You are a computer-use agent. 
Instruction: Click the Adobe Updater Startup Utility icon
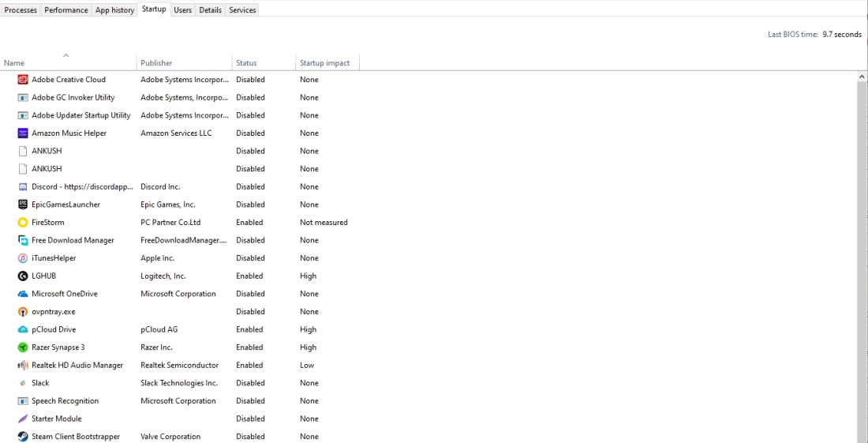(x=23, y=115)
